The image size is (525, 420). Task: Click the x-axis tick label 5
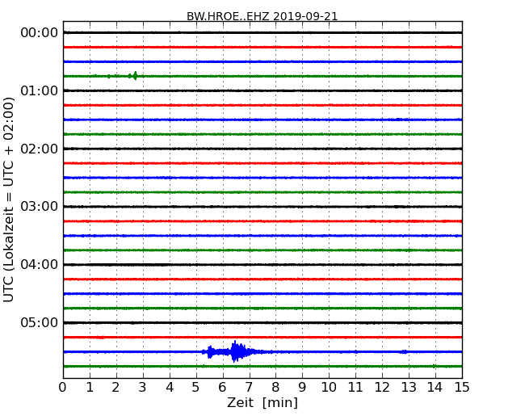pyautogui.click(x=196, y=388)
